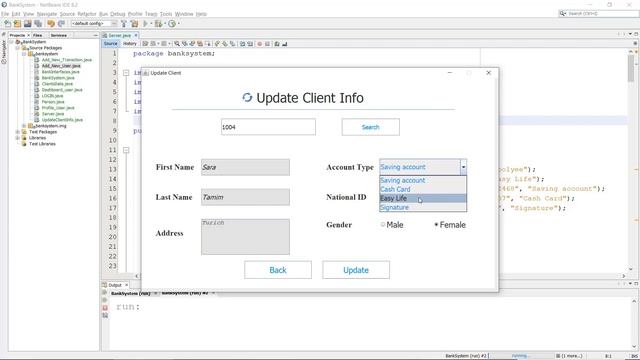Open Server.java in the project tree

pos(53,114)
